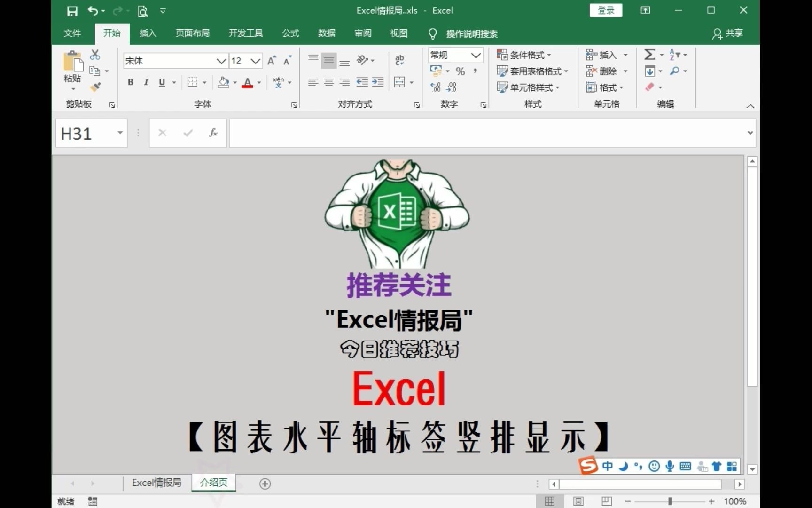
Task: Decrease font size with the smaller A
Action: pos(287,61)
